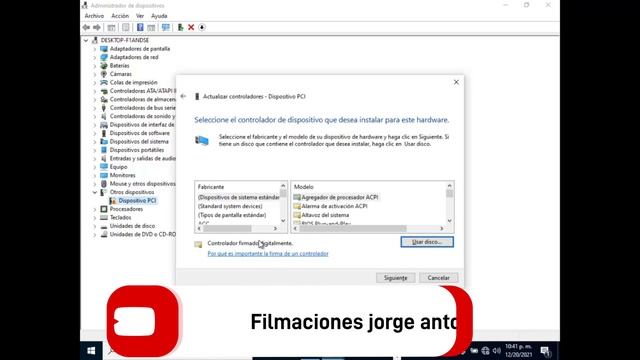Screen dimensions: 640x360
Task: Click the blue Help toolbar icon
Action: pos(140,27)
